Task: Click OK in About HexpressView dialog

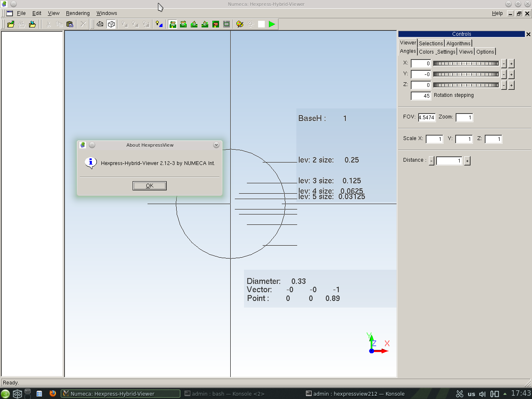Action: point(150,186)
